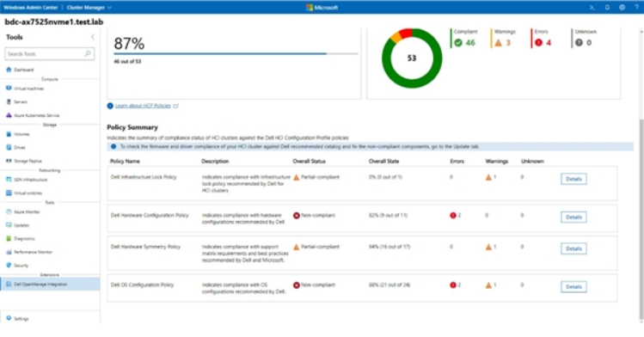Click Windows Admin Center title

[31, 8]
